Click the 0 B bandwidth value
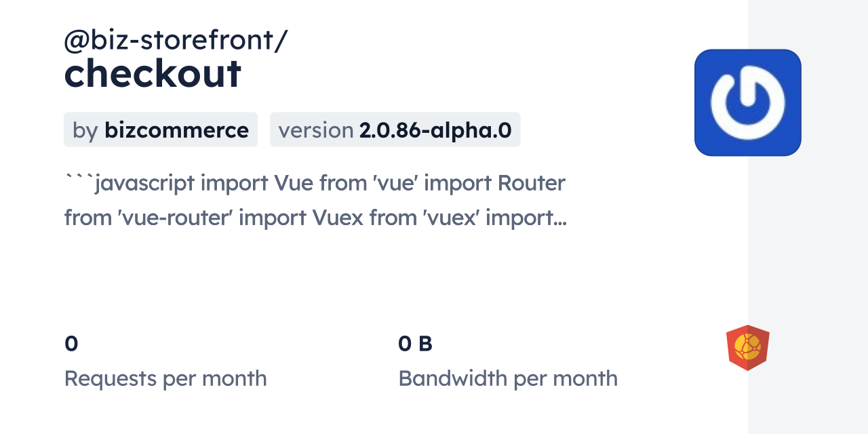The width and height of the screenshot is (868, 434). pos(415,344)
